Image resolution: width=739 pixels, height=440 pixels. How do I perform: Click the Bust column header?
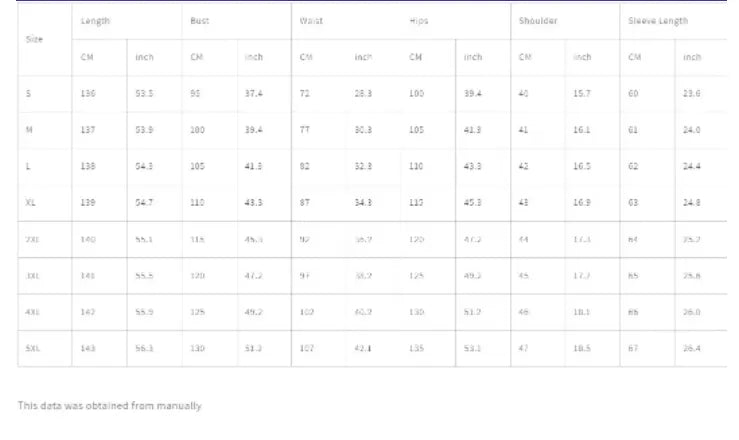tap(200, 21)
